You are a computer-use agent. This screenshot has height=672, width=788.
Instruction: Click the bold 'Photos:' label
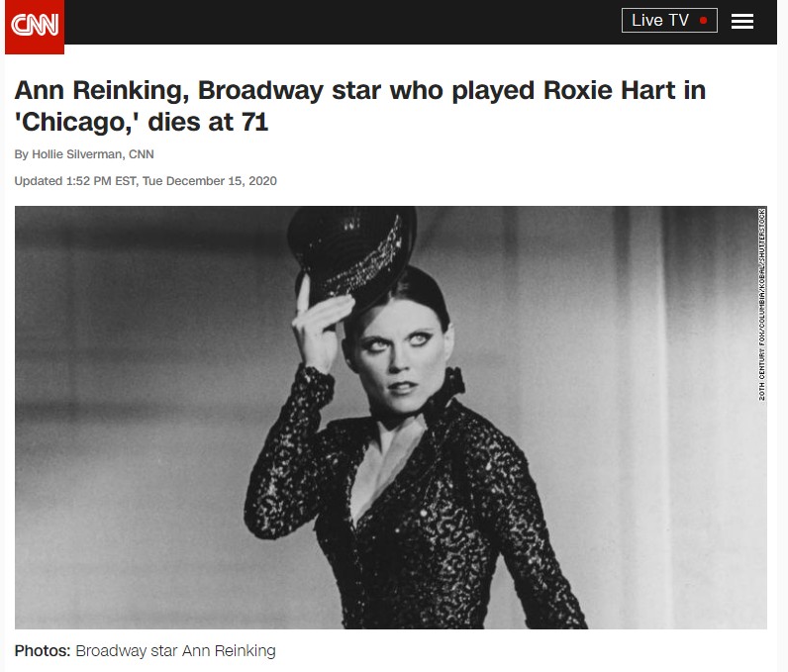coord(43,651)
